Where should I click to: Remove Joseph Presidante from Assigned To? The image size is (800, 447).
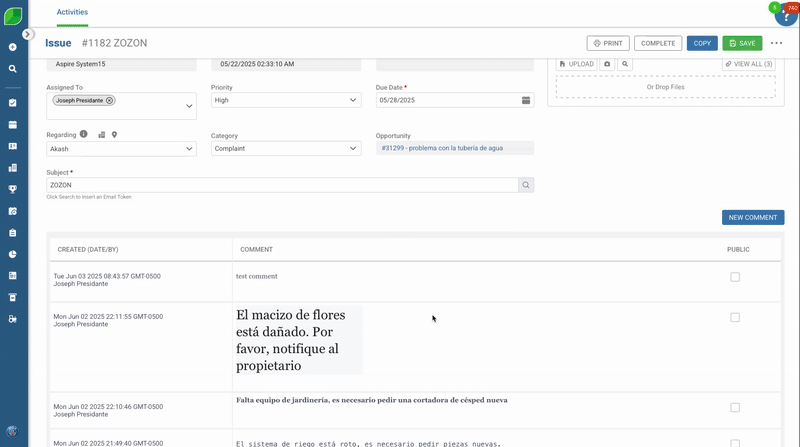coord(109,101)
